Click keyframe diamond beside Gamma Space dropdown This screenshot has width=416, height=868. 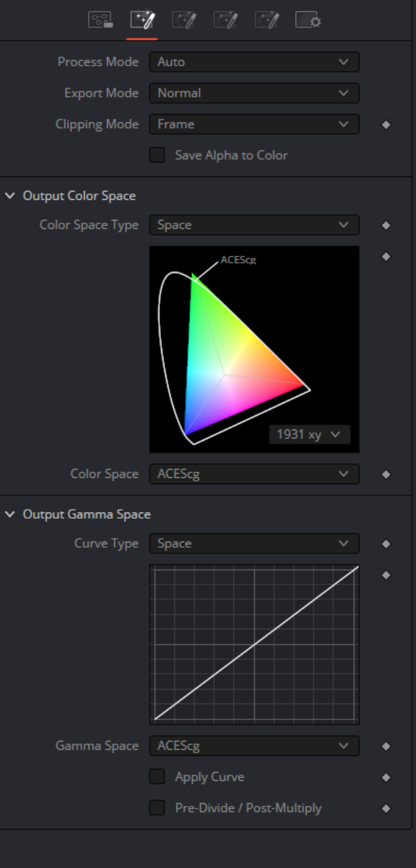(x=386, y=746)
